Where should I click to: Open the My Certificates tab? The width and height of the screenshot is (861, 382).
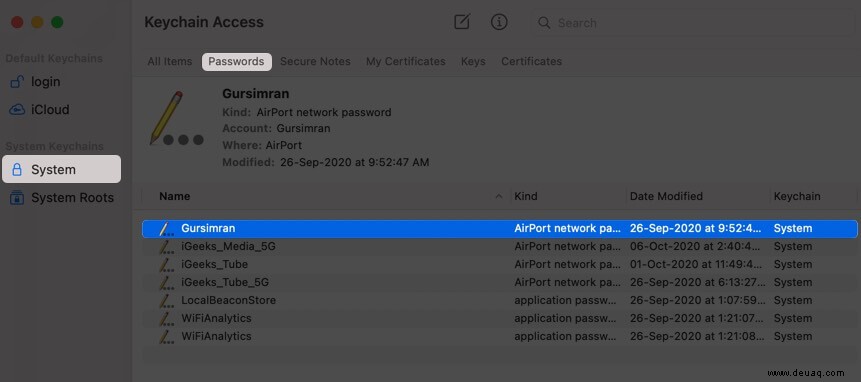tap(406, 61)
